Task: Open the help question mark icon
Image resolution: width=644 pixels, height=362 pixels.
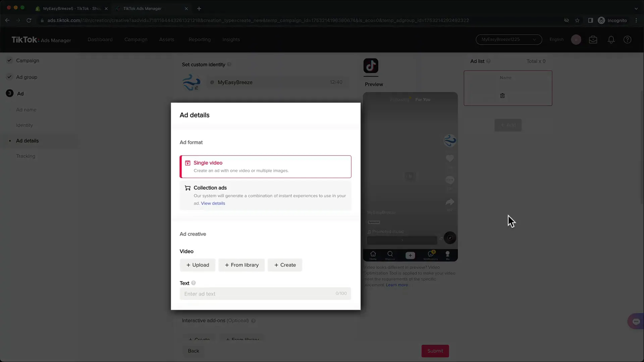Action: 627,40
